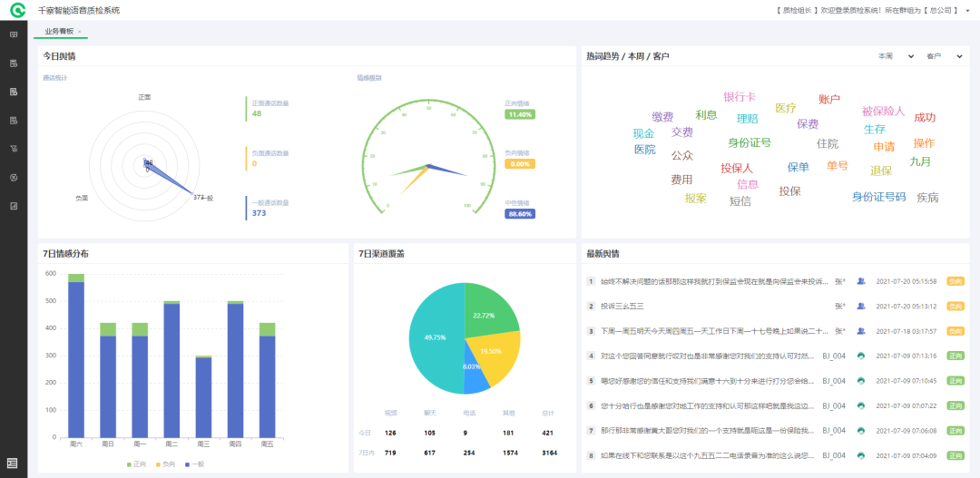980x478 pixels.
Task: Click the 88.60% 中性情绪 badge
Action: click(x=520, y=214)
